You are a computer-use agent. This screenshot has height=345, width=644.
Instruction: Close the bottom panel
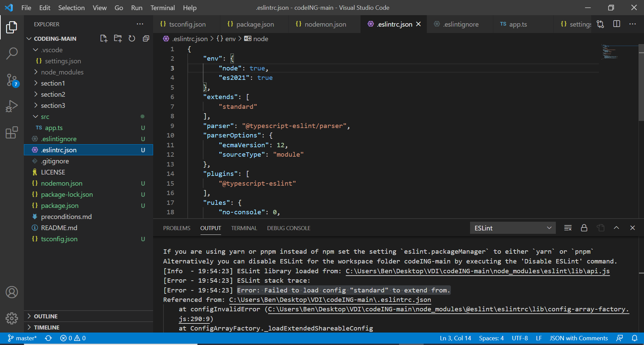(633, 228)
